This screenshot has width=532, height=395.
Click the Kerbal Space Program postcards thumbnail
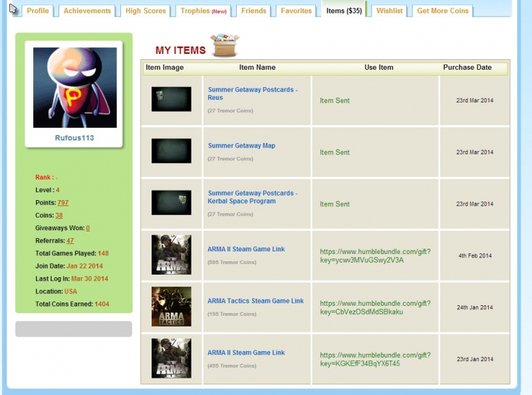172,203
